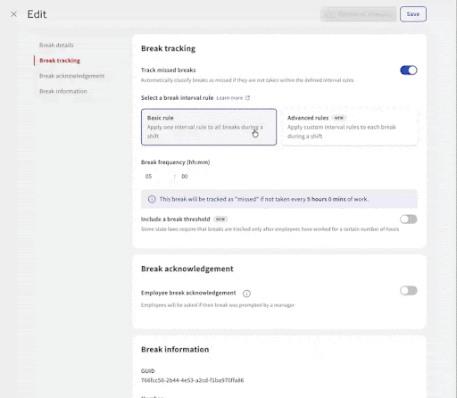
Task: Click the break frequency hours field
Action: 155,176
